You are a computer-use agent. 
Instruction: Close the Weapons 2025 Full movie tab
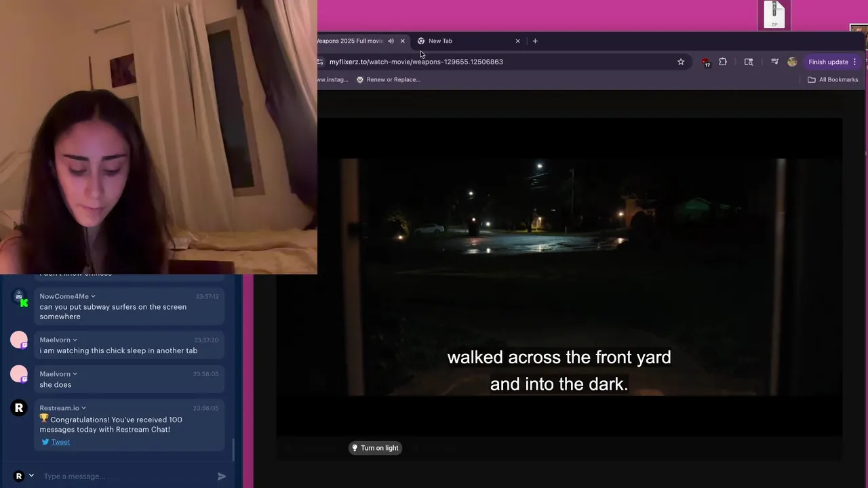coord(402,41)
